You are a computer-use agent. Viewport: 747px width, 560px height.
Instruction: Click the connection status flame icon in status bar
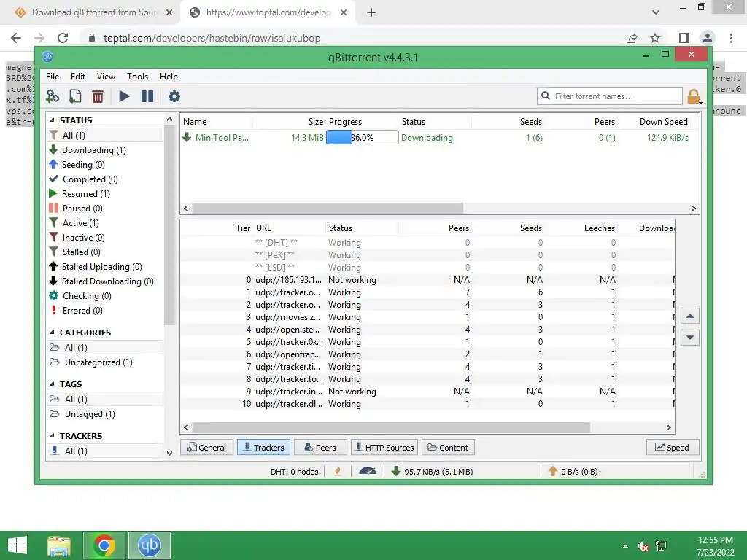338,472
